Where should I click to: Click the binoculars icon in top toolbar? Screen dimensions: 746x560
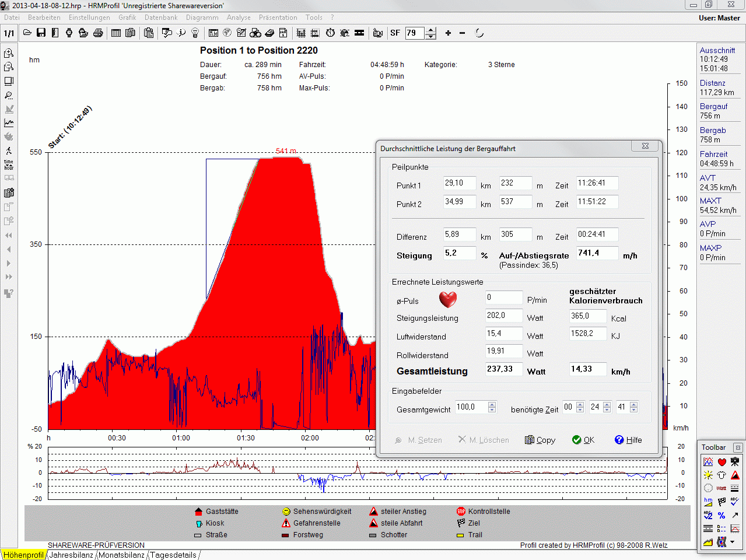click(x=255, y=33)
